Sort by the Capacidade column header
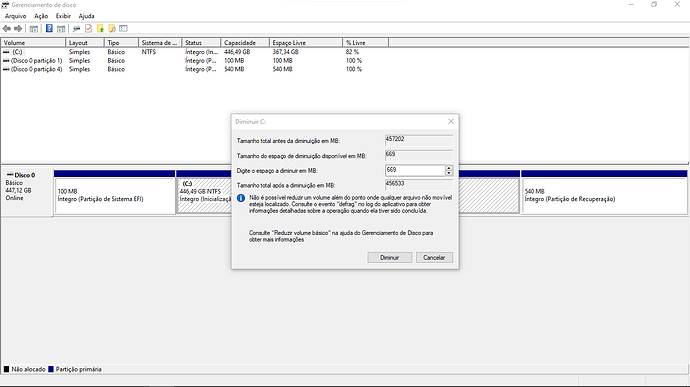Screen dimensions: 690x387 click(245, 43)
